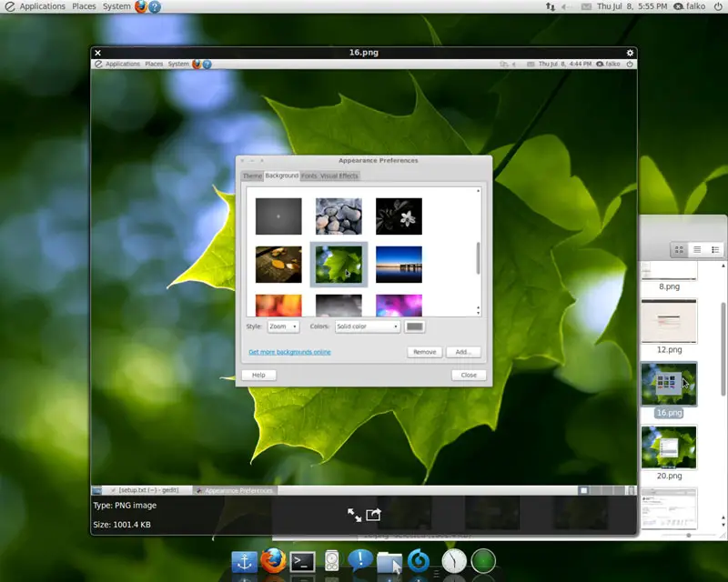Open the chat bubble app in dock
728x582 pixels.
click(360, 560)
